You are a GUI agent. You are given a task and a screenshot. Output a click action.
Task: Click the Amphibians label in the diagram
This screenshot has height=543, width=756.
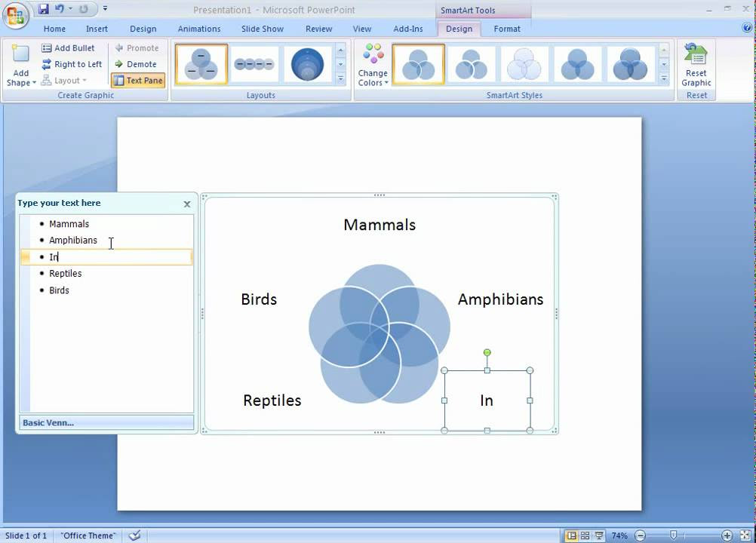(500, 299)
